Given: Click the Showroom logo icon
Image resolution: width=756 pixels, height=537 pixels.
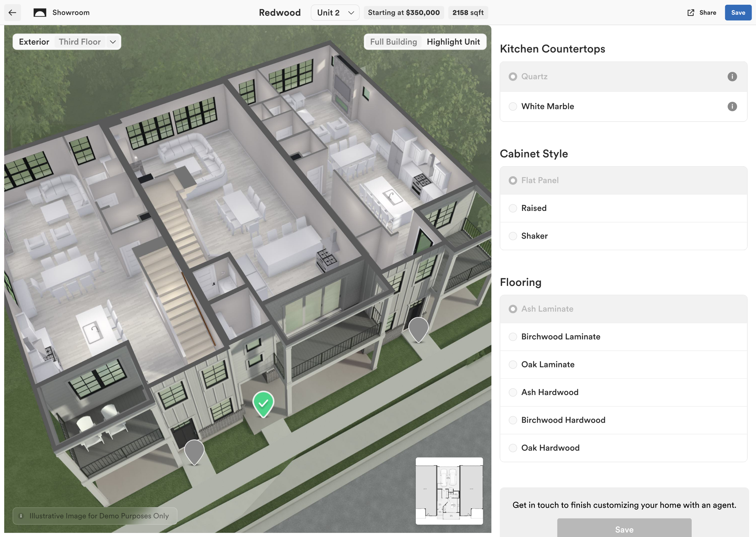Looking at the screenshot, I should (40, 13).
